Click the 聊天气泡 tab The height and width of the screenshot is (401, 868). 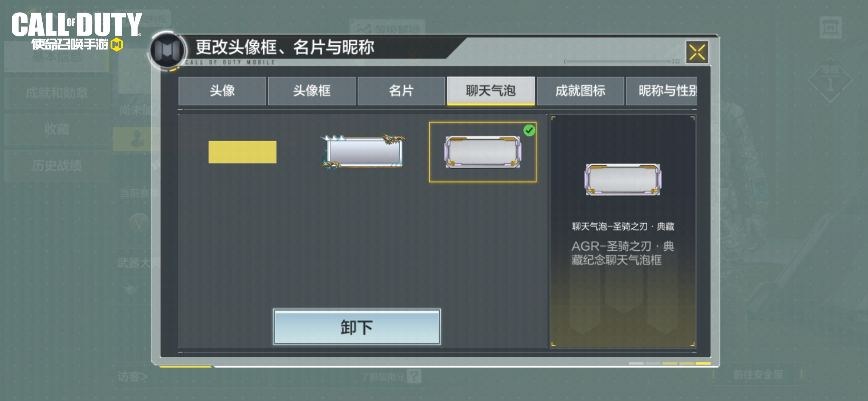tap(491, 91)
